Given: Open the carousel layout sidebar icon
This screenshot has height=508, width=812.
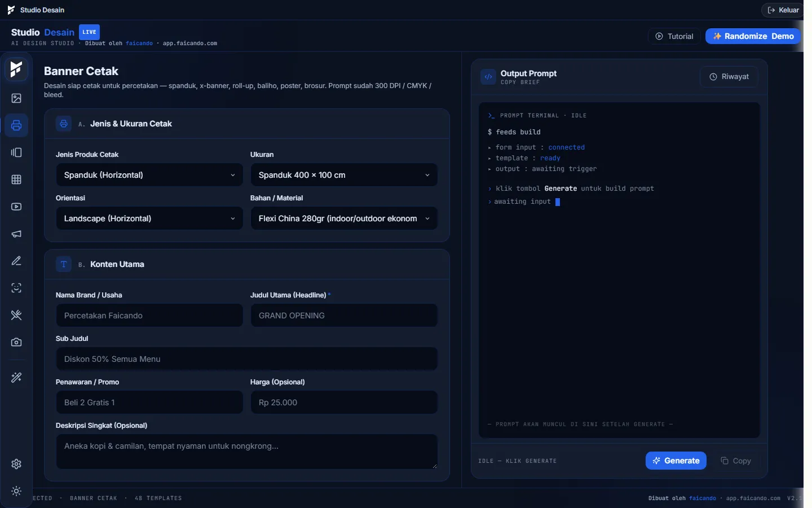Looking at the screenshot, I should [x=16, y=152].
